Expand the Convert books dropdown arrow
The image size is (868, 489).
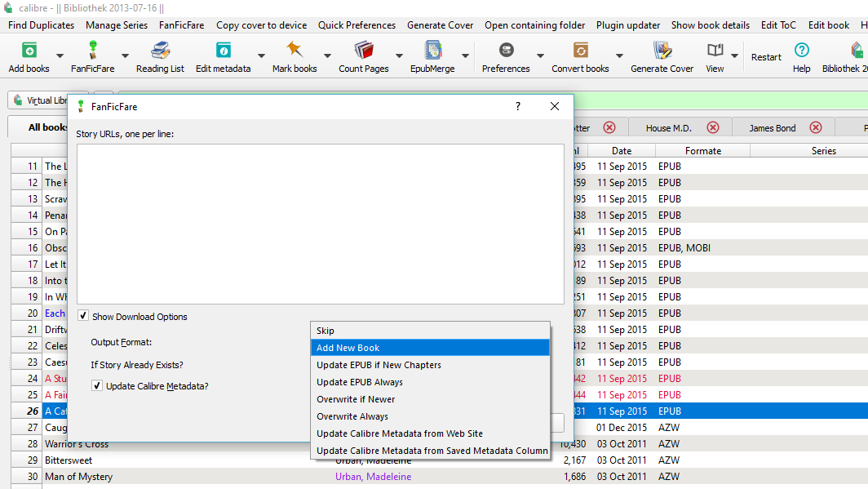[x=619, y=56]
